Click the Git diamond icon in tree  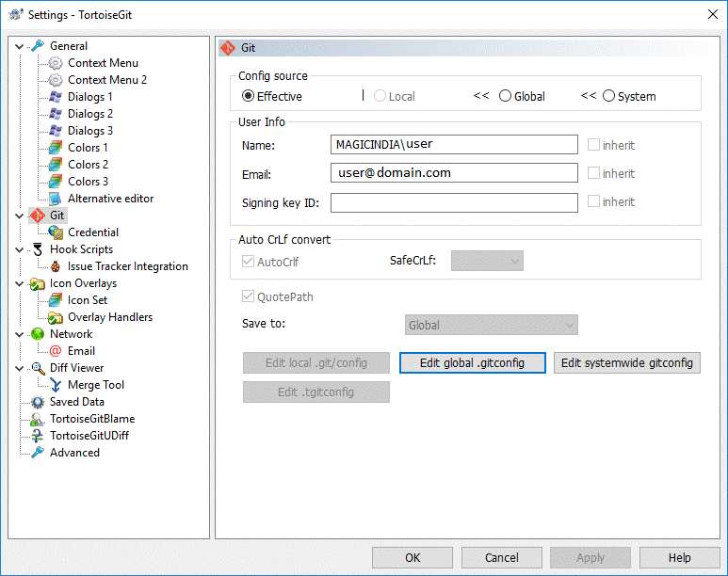[x=38, y=216]
